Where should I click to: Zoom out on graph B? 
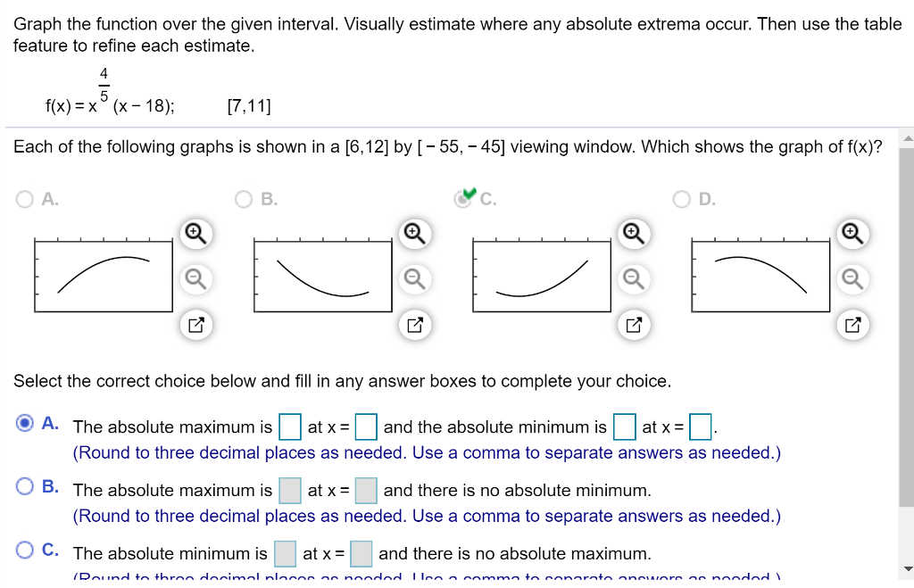pyautogui.click(x=414, y=279)
